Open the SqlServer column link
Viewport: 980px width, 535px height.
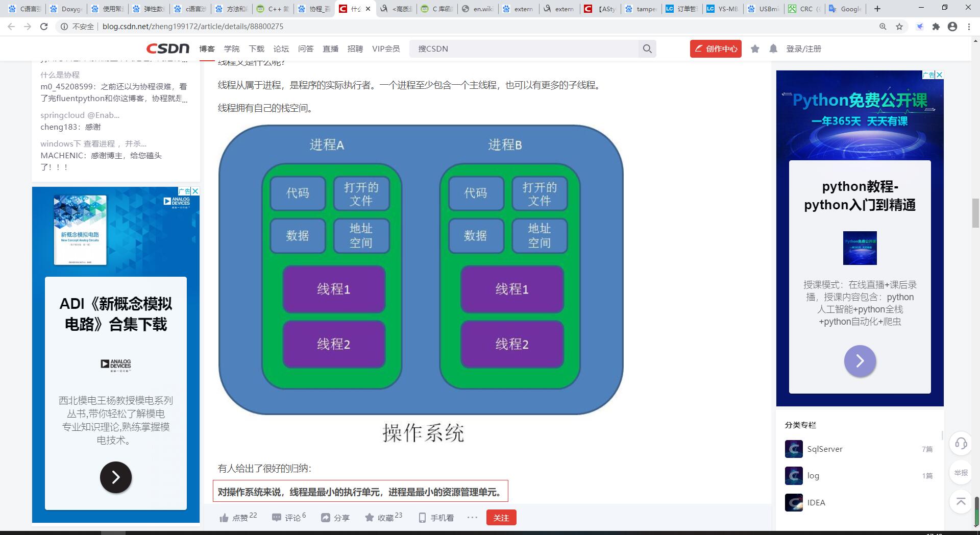825,449
